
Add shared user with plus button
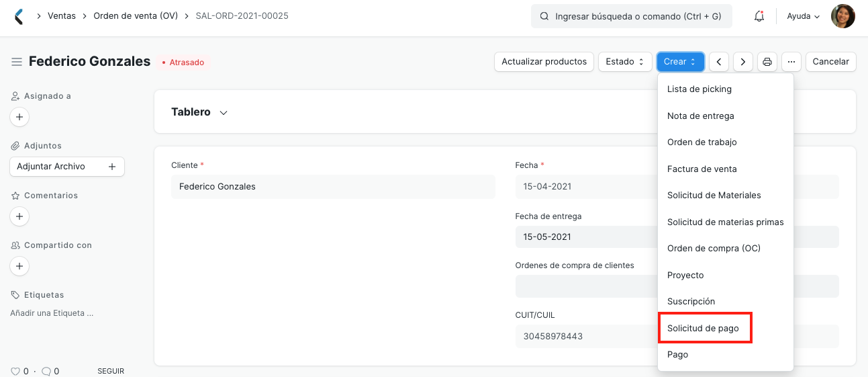click(19, 266)
